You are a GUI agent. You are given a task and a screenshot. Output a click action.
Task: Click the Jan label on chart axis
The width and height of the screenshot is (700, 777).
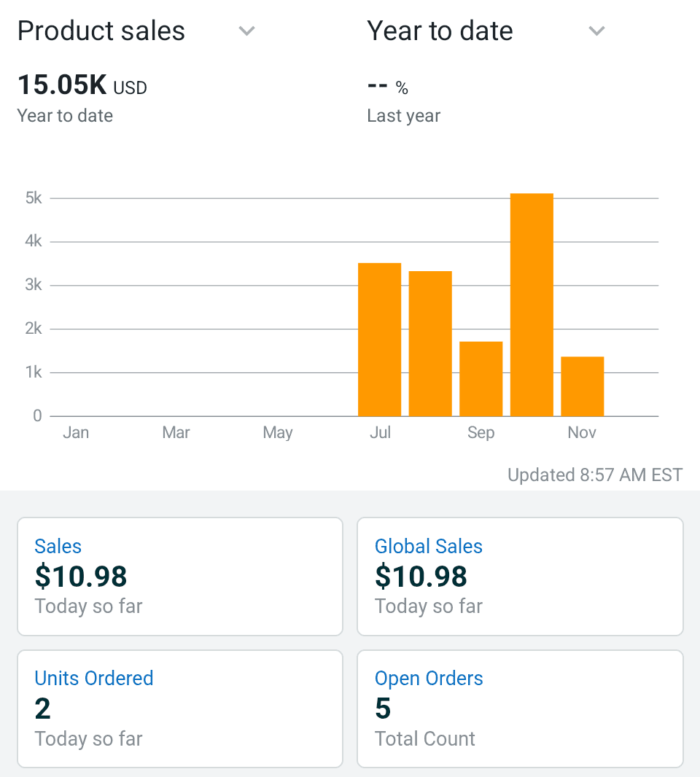click(x=76, y=433)
